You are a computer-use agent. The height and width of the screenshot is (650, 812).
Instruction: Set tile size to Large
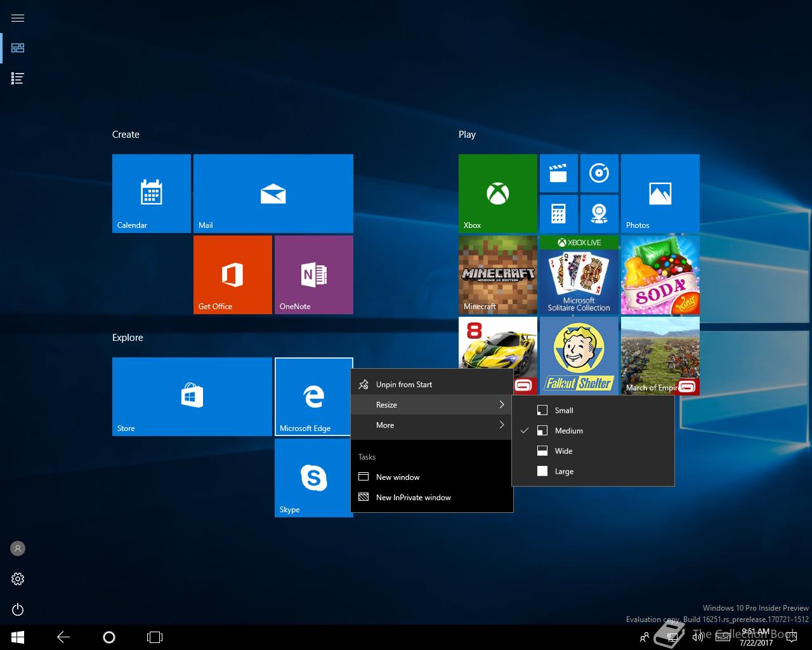click(x=593, y=472)
